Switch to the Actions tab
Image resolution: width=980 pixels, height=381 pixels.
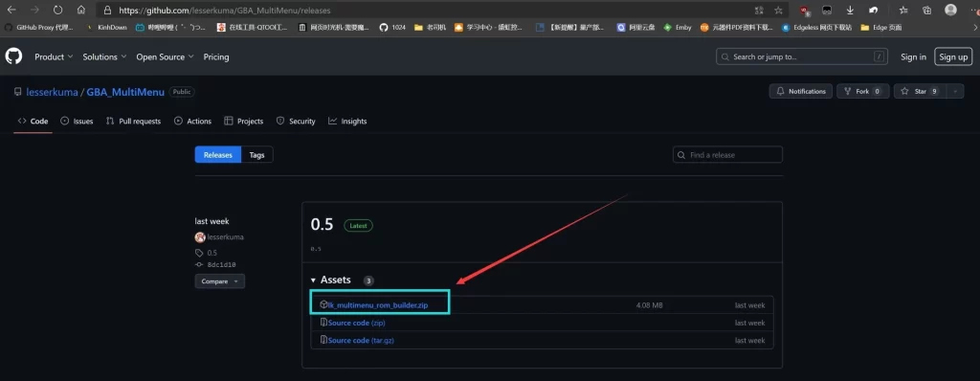click(192, 122)
